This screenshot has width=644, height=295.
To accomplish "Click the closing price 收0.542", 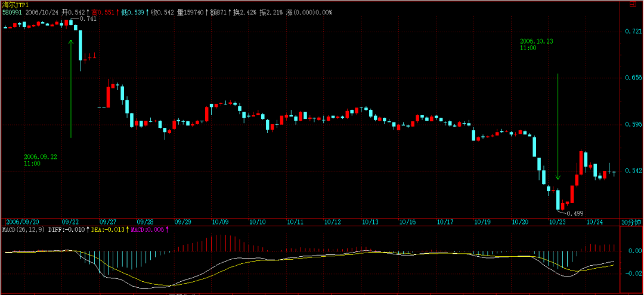I will pyautogui.click(x=163, y=13).
